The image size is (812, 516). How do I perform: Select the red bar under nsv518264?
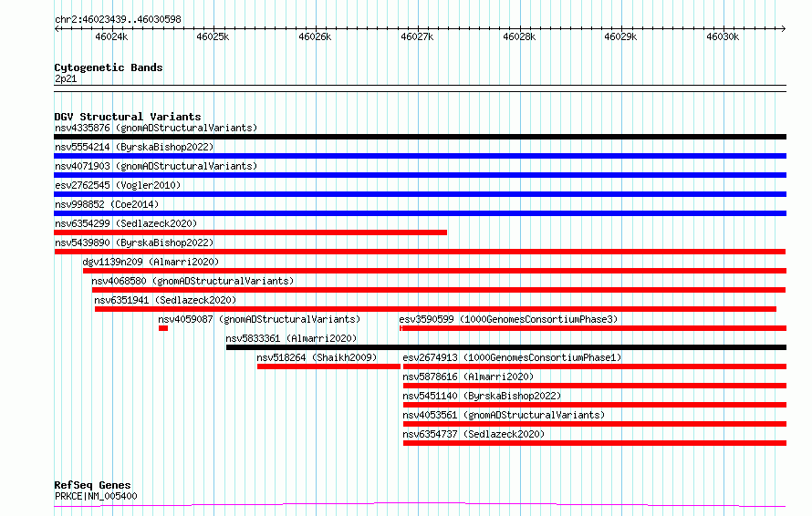tap(328, 366)
